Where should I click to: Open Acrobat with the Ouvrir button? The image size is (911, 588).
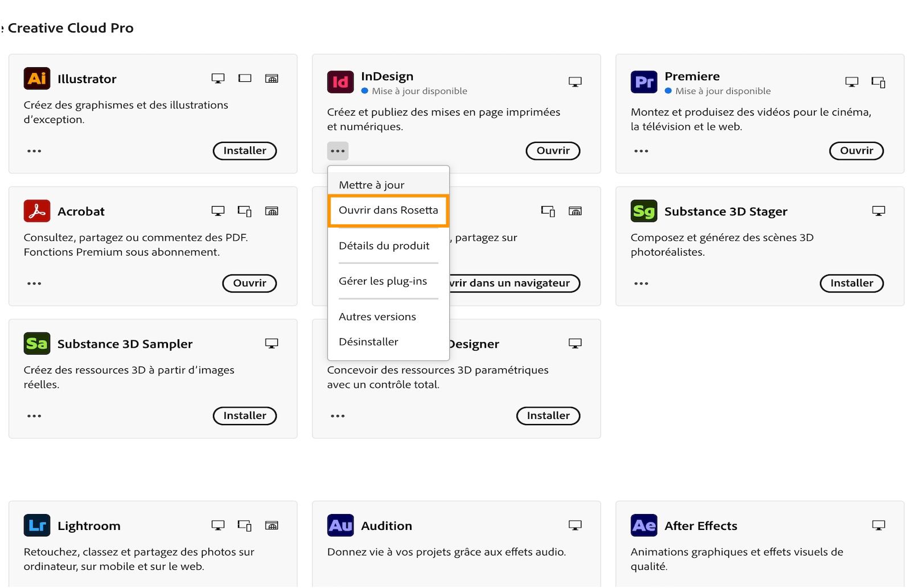pyautogui.click(x=249, y=283)
